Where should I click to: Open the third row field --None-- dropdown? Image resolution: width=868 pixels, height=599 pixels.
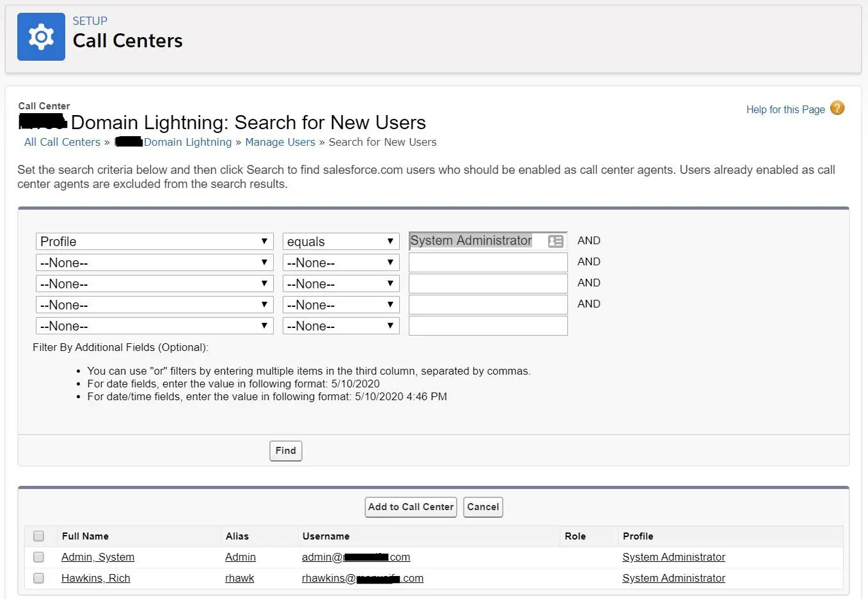[x=155, y=283]
